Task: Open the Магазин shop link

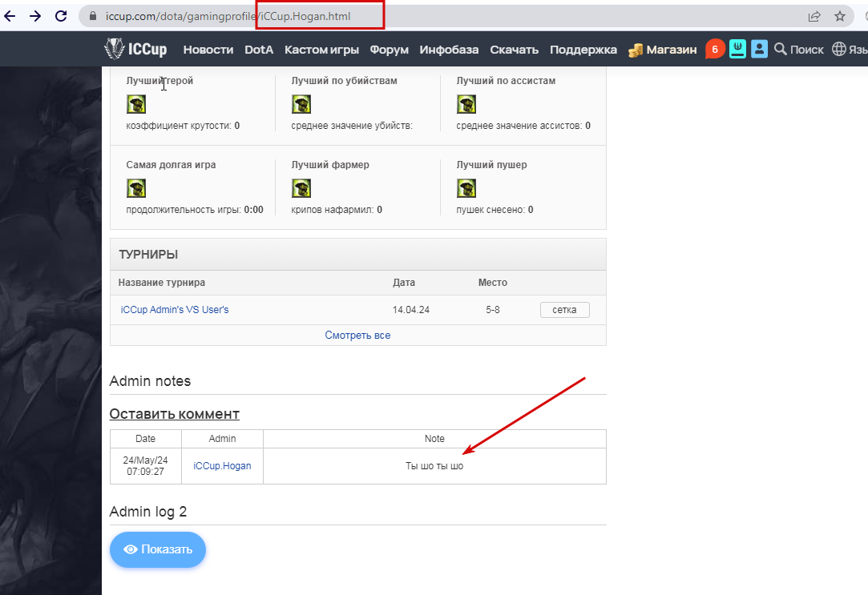Action: [x=663, y=49]
